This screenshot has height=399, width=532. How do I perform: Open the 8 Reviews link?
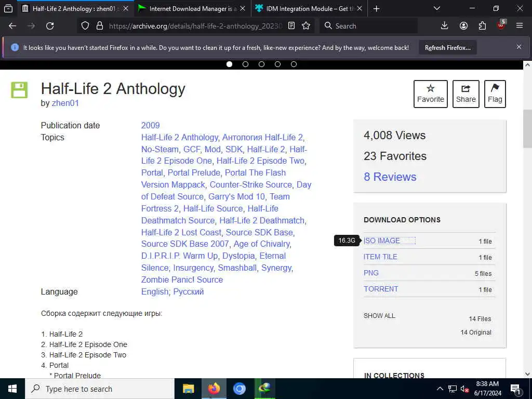pos(390,177)
